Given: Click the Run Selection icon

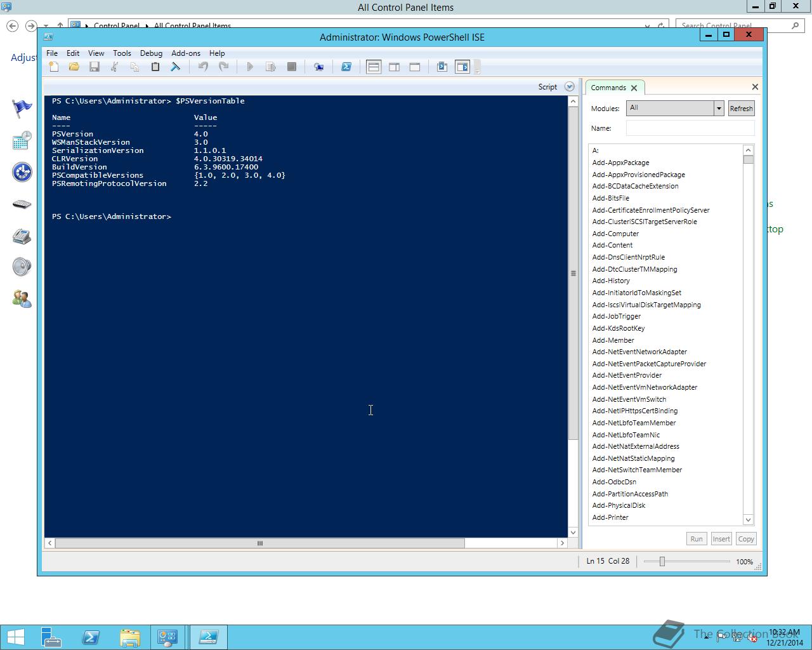Looking at the screenshot, I should pyautogui.click(x=271, y=67).
